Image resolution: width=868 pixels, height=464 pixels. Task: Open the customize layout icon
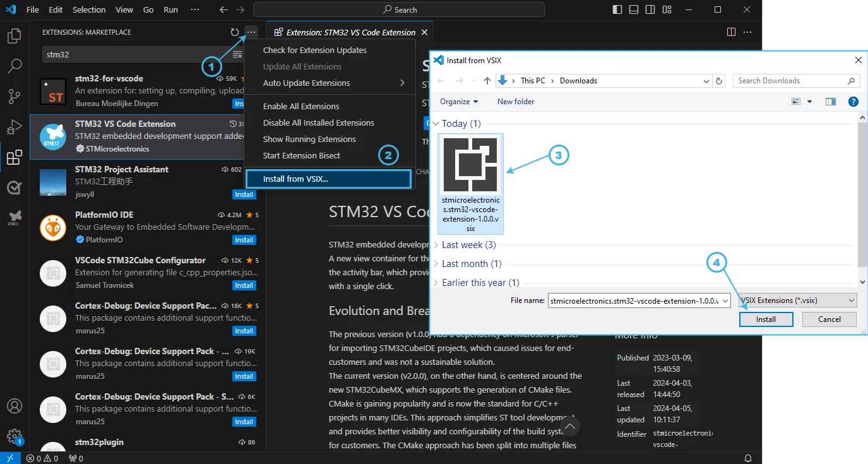click(x=666, y=10)
